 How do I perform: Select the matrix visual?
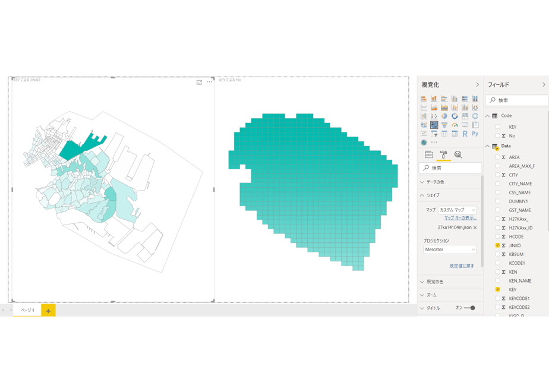click(x=455, y=134)
